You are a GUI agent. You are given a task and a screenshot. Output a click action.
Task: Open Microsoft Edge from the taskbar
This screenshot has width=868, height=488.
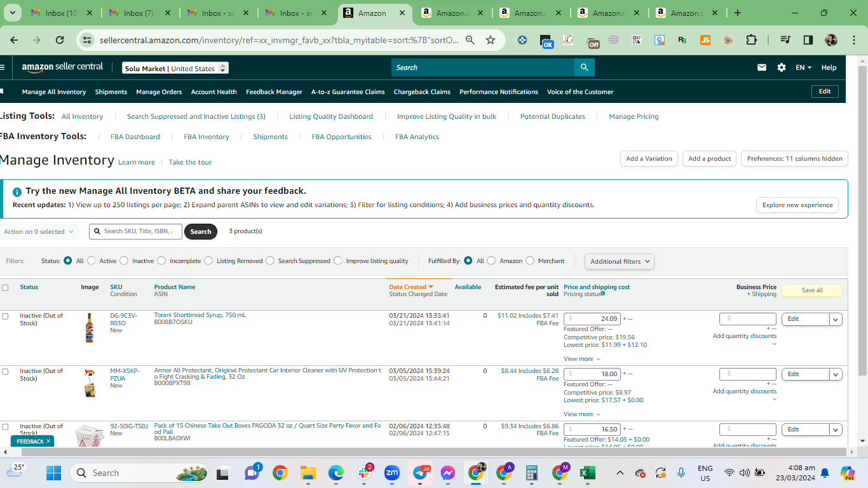(x=336, y=473)
